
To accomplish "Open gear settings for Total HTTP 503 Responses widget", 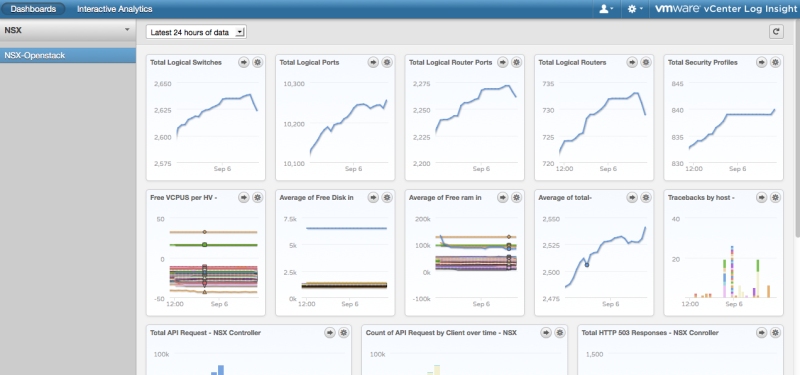I will [775, 333].
